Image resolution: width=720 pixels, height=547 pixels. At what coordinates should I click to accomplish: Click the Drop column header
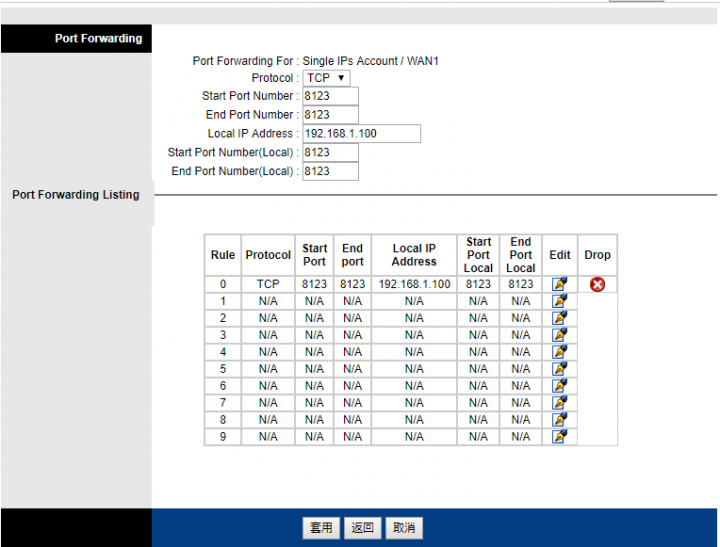click(x=597, y=255)
